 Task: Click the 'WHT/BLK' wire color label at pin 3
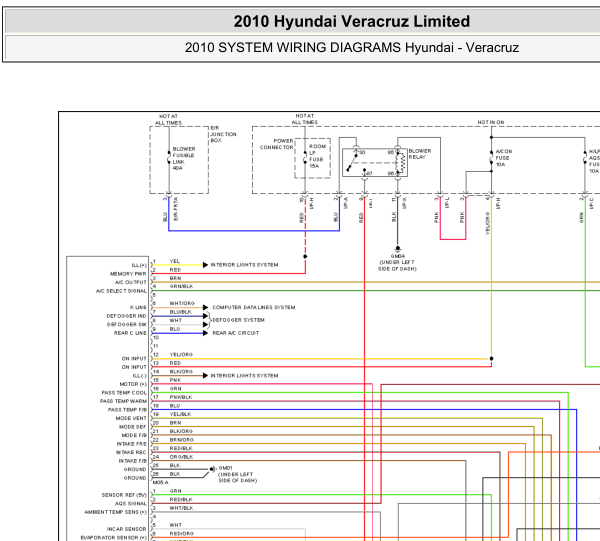(181, 508)
